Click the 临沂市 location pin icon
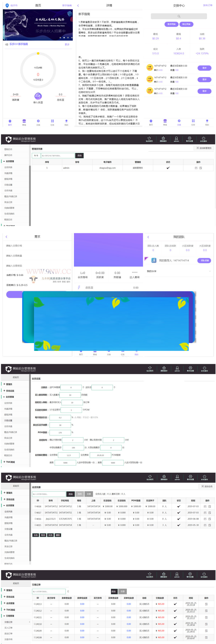 click(x=7, y=5)
